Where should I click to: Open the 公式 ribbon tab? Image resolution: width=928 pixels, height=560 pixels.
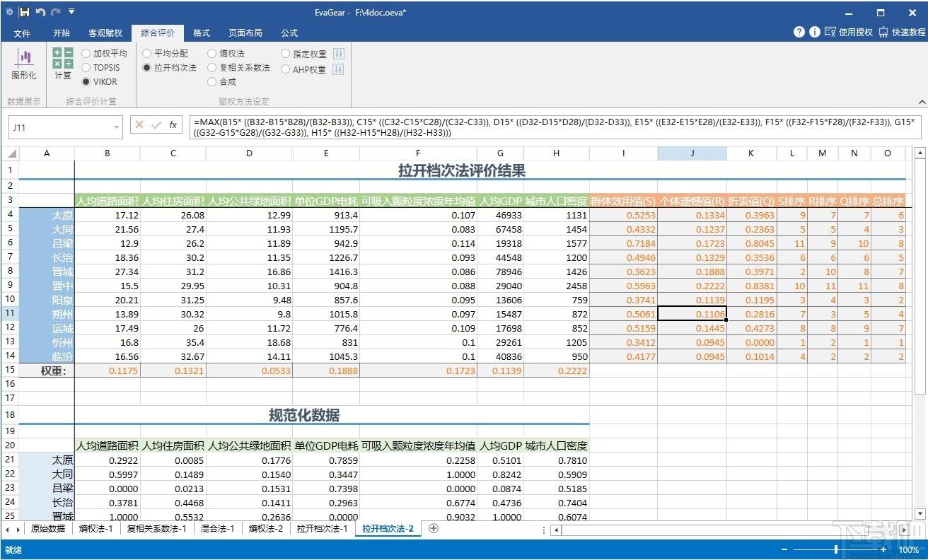point(289,33)
